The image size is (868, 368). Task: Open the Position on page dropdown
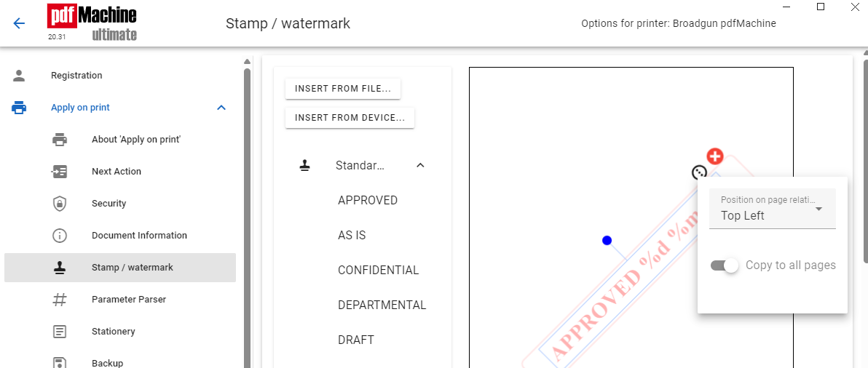772,209
